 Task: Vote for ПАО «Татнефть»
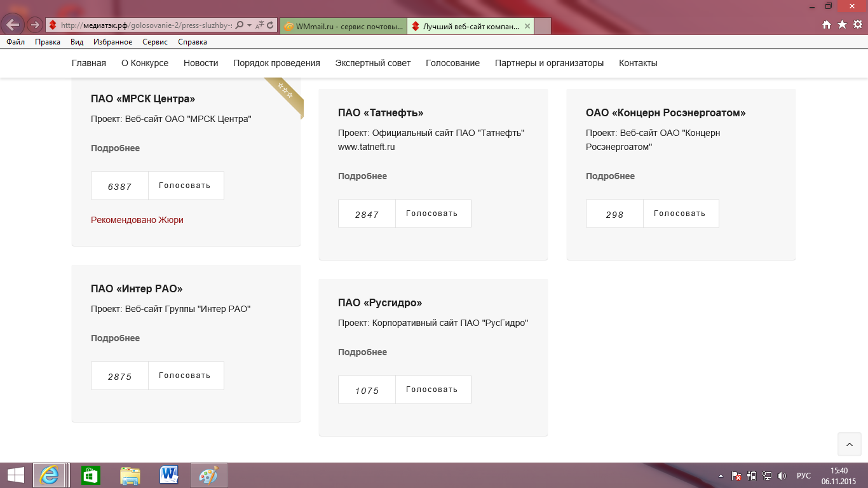click(433, 213)
